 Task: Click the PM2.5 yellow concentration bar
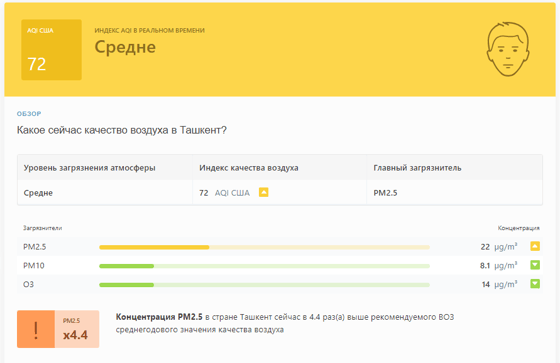264,247
